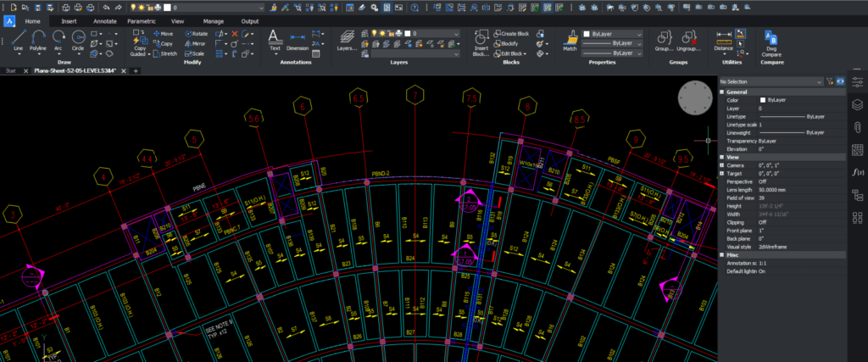Viewport: 868px width, 362px height.
Task: Open the Parametric ribbon tab
Action: [142, 20]
